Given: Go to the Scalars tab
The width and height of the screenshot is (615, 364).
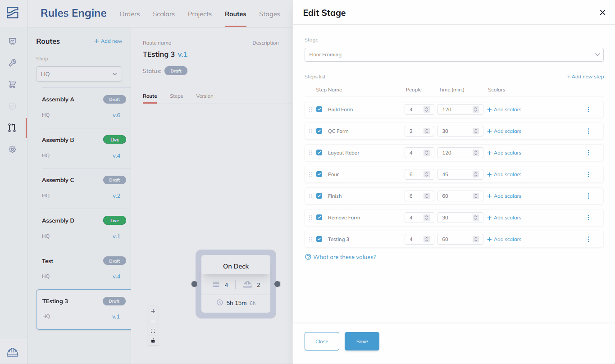Looking at the screenshot, I should click(x=164, y=14).
